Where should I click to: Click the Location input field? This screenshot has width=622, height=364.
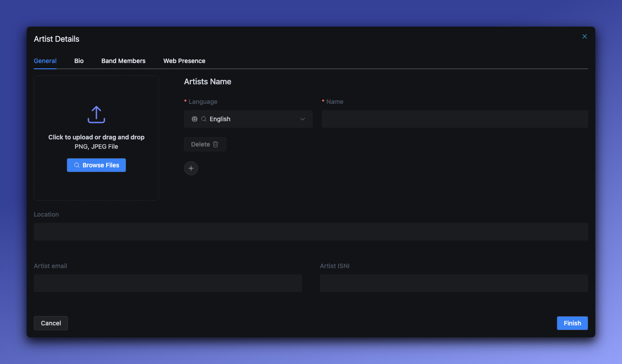click(311, 231)
